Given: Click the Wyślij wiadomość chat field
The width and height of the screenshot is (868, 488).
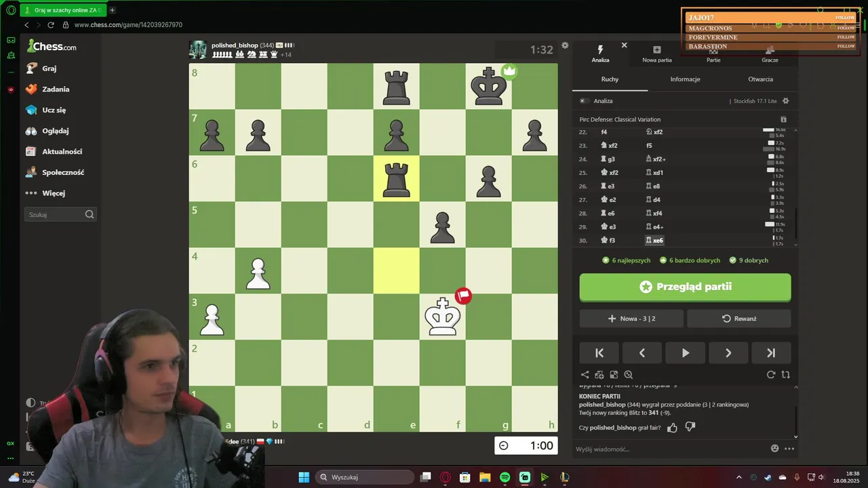Looking at the screenshot, I should pyautogui.click(x=670, y=449).
